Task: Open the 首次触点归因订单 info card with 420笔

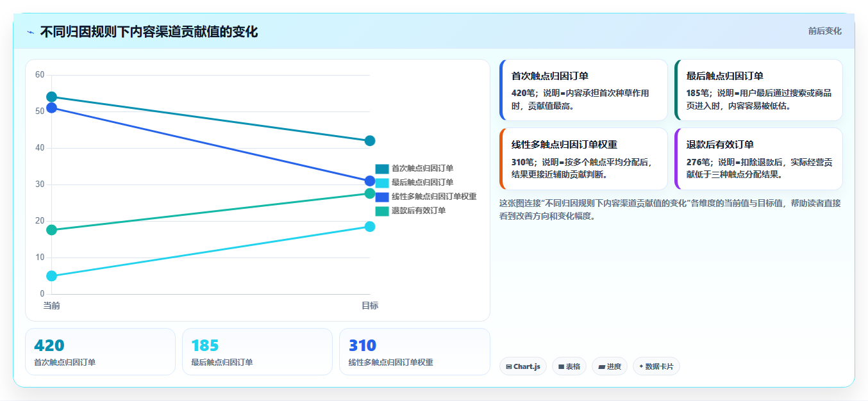Action: [583, 90]
